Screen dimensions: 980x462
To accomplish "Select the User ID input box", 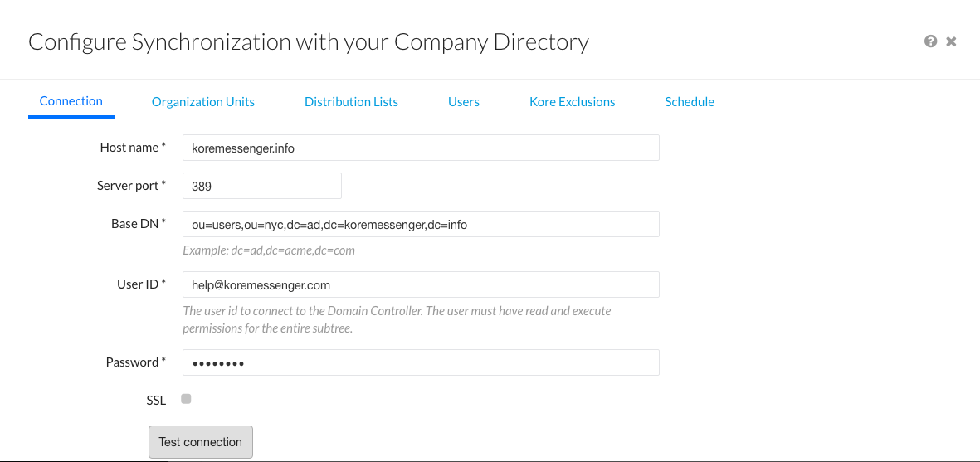I will 421,284.
